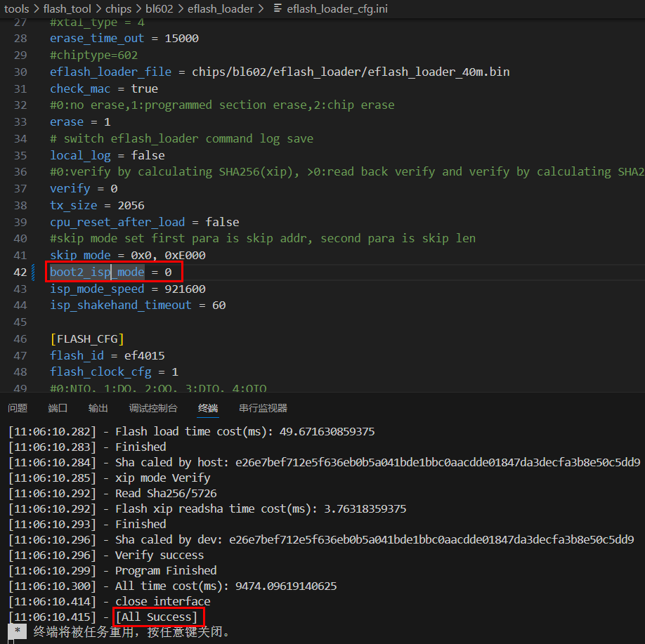Switch to the 端口 tab
Screen dimensions: 645x644
[58, 408]
